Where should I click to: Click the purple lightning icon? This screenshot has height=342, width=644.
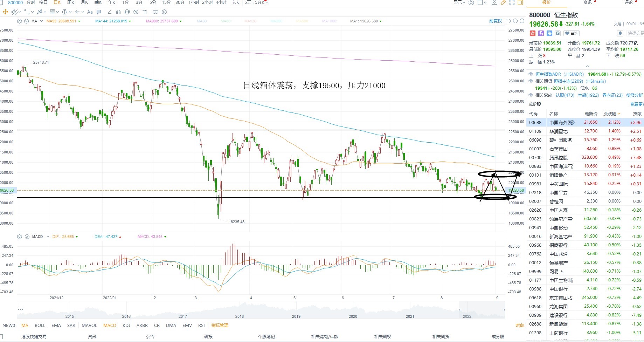tap(541, 33)
